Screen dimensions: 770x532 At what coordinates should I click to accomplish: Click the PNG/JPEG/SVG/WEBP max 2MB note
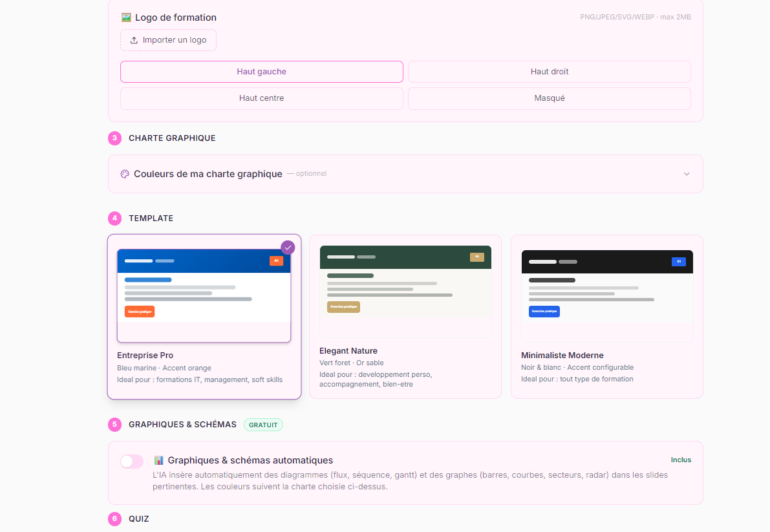636,17
